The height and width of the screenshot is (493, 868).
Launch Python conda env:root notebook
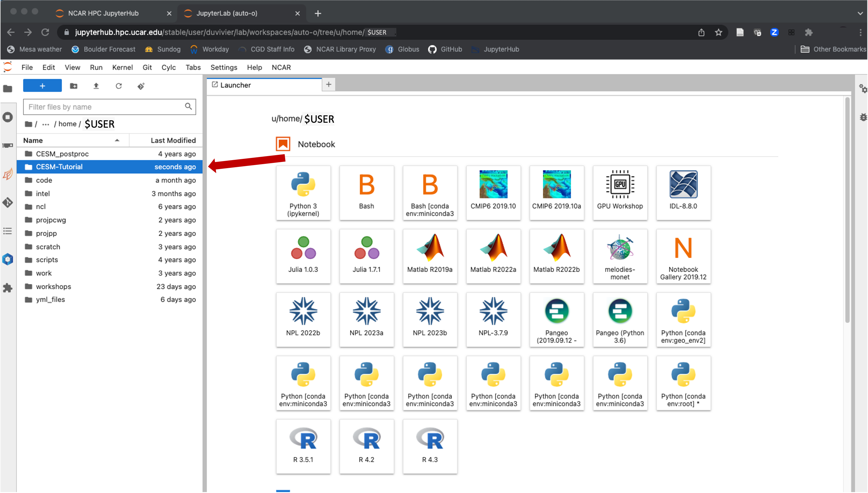pyautogui.click(x=683, y=383)
